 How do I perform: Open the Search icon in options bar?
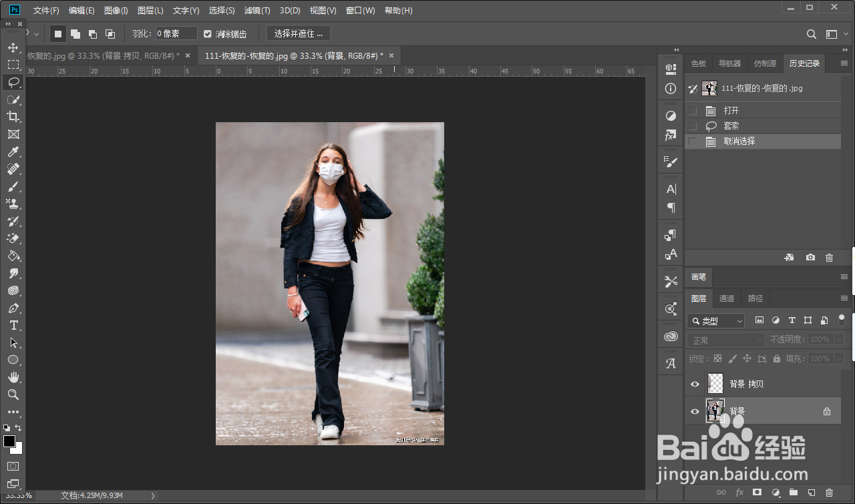[x=812, y=34]
